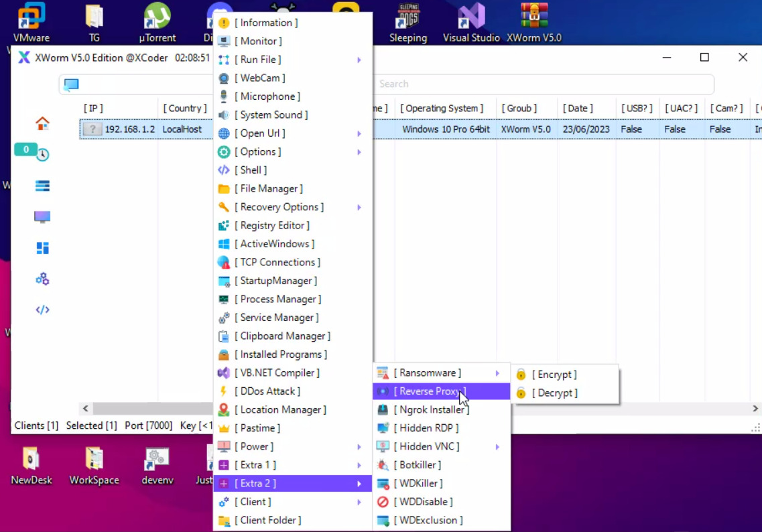
Task: Select the stacked lines list icon in the sidebar
Action: point(42,186)
